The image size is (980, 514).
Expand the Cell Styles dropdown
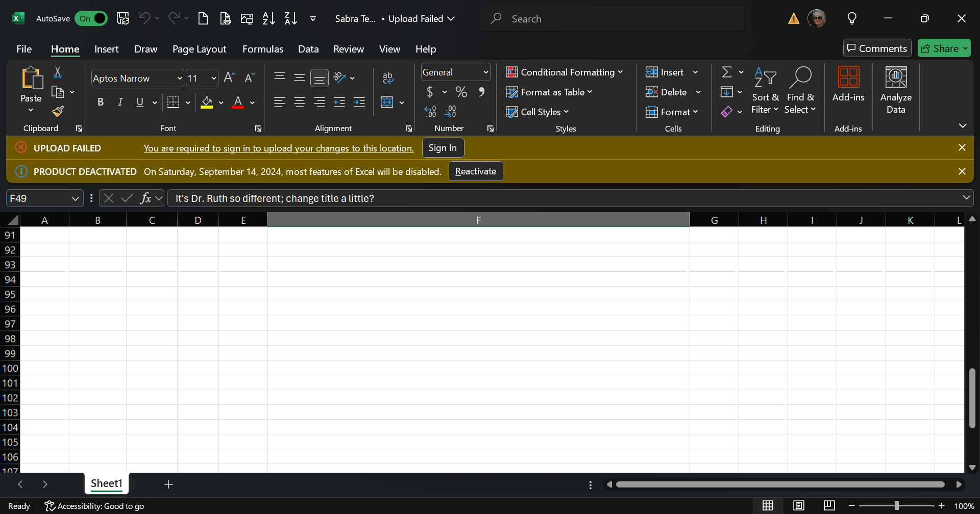(x=537, y=112)
